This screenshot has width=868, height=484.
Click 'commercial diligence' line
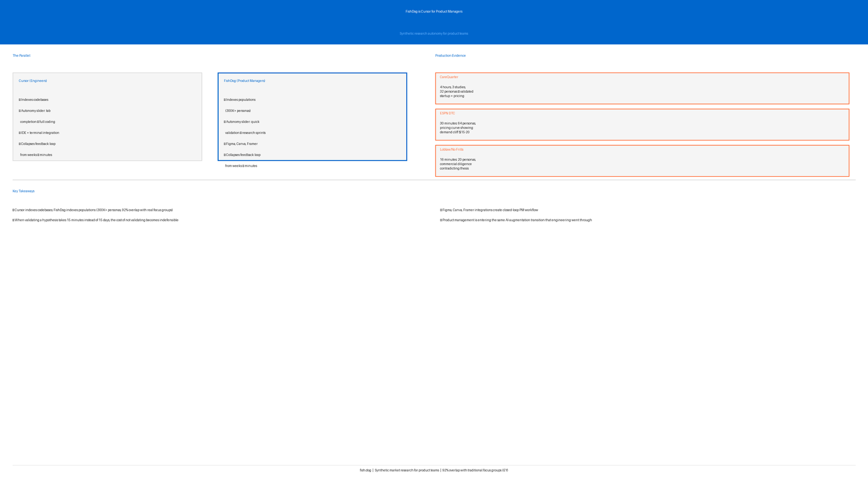[456, 164]
